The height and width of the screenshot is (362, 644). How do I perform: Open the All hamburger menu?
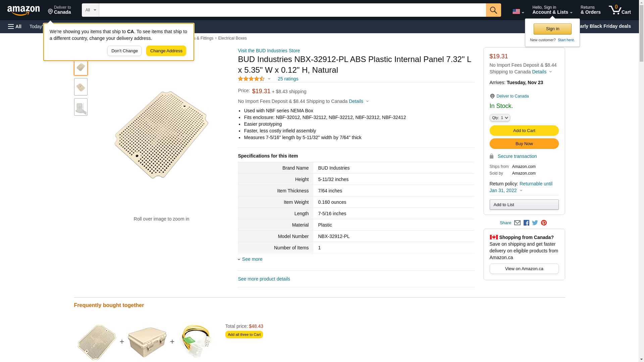(15, 26)
